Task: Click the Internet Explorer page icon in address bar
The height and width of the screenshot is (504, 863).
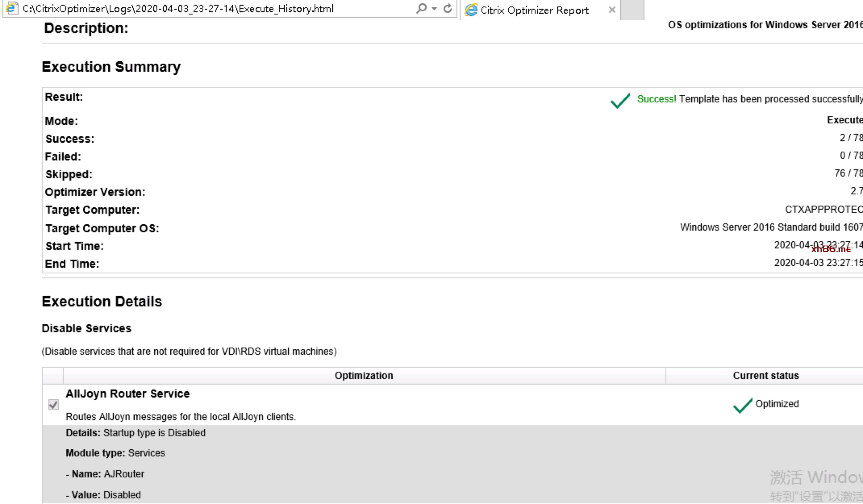Action: click(x=12, y=8)
